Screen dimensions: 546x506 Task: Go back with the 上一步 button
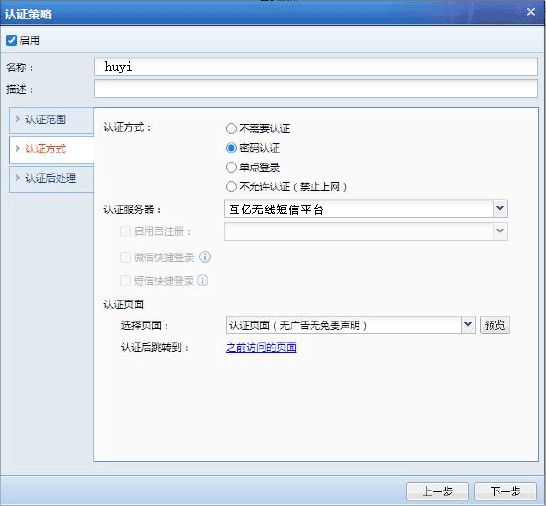pyautogui.click(x=437, y=491)
